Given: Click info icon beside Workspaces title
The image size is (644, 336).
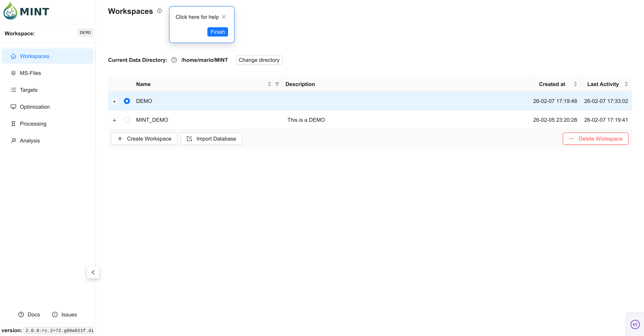Looking at the screenshot, I should 159,11.
